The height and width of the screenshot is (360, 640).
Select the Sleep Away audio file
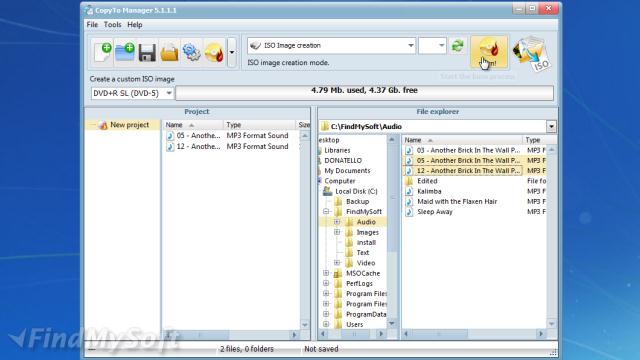pos(435,212)
